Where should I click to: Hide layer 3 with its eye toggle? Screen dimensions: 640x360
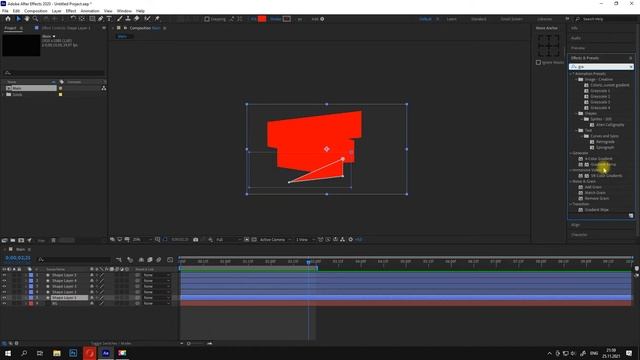pos(4,287)
